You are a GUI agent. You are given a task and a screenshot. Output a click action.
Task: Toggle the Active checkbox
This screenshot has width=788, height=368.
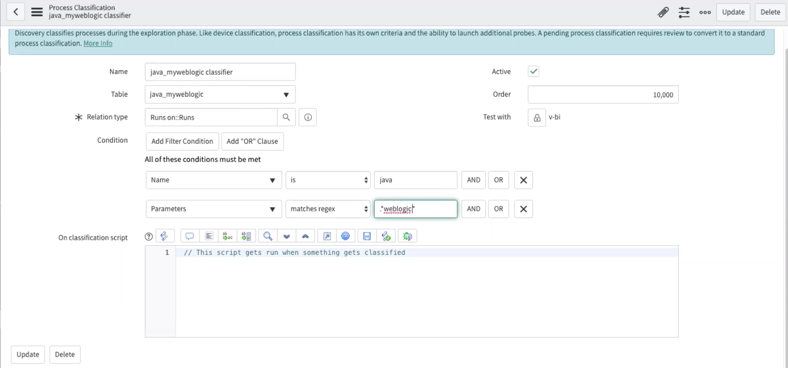tap(534, 72)
